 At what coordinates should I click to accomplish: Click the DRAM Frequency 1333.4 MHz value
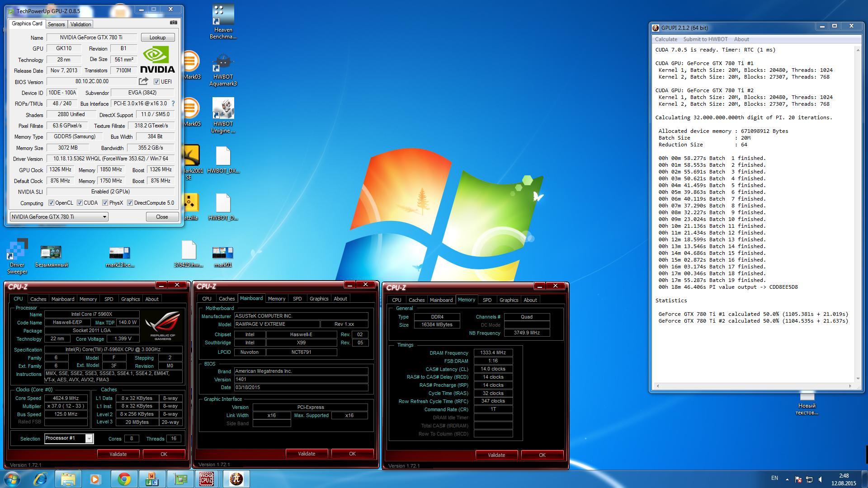[x=493, y=353]
